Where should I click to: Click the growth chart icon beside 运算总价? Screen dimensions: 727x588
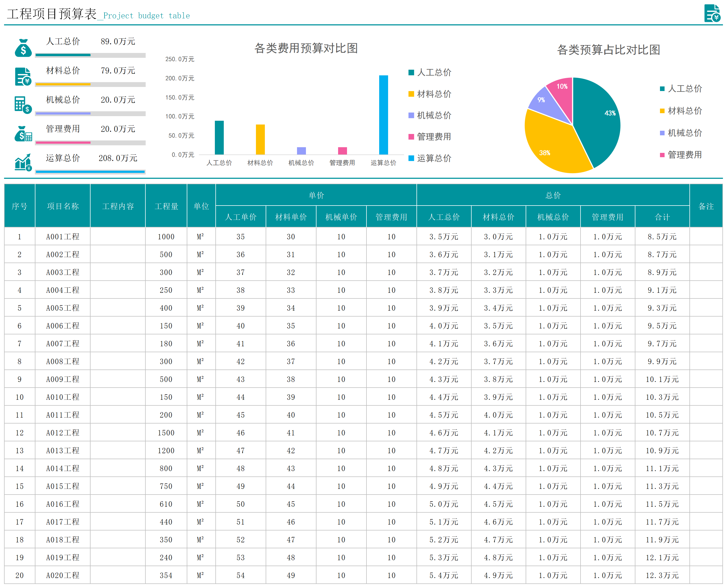[x=23, y=163]
